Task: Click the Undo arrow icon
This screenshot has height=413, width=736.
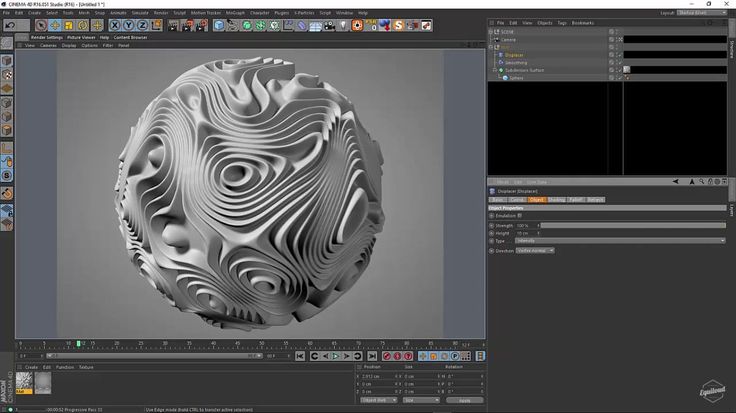Action: [11, 25]
